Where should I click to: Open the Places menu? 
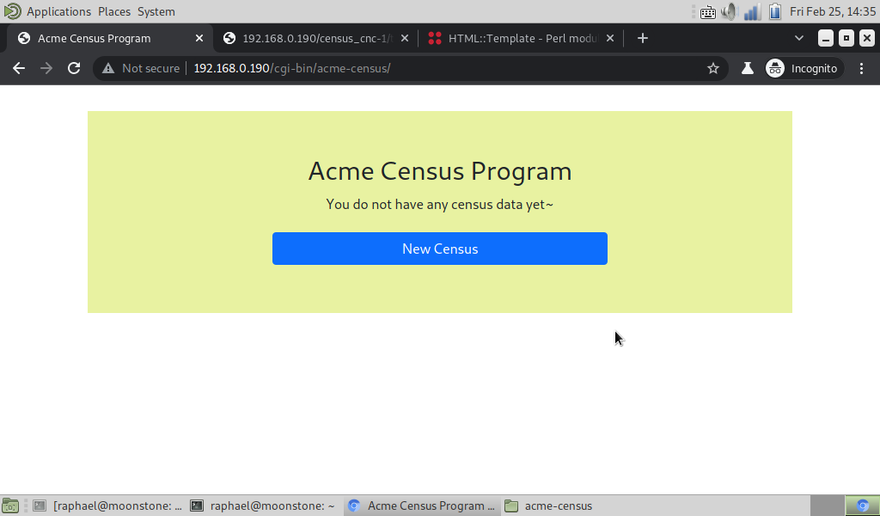click(x=114, y=12)
